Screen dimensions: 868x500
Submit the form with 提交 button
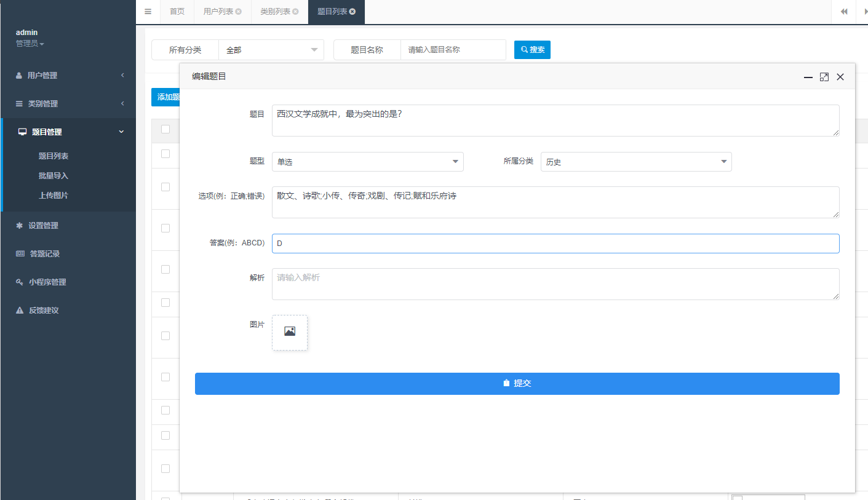point(517,383)
